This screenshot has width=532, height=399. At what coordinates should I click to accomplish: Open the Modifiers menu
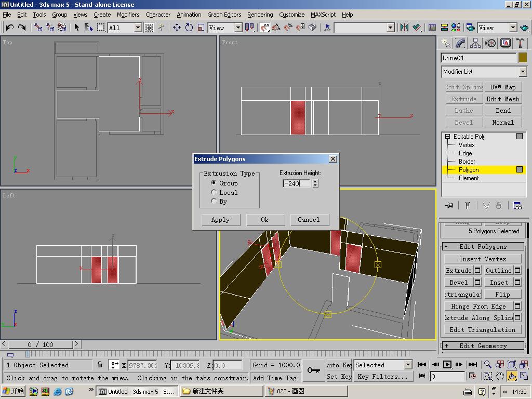pyautogui.click(x=128, y=15)
